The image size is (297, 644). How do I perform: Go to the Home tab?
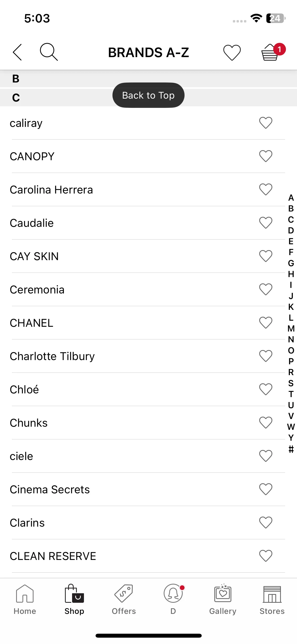pos(25,599)
